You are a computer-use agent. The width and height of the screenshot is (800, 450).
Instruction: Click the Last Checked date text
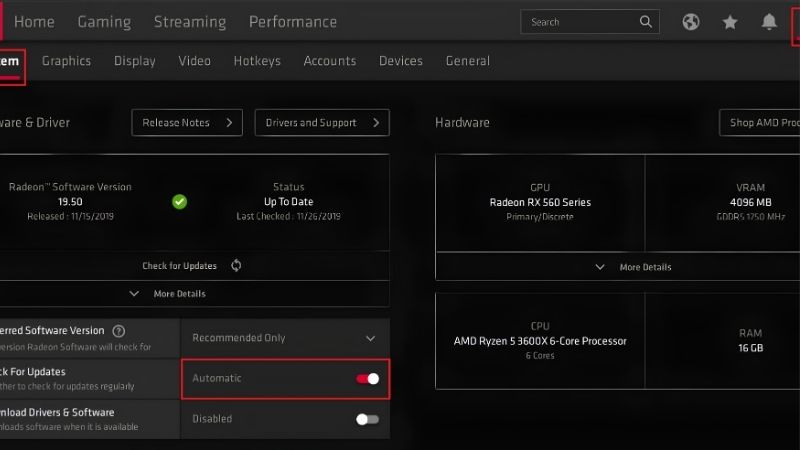[x=288, y=216]
